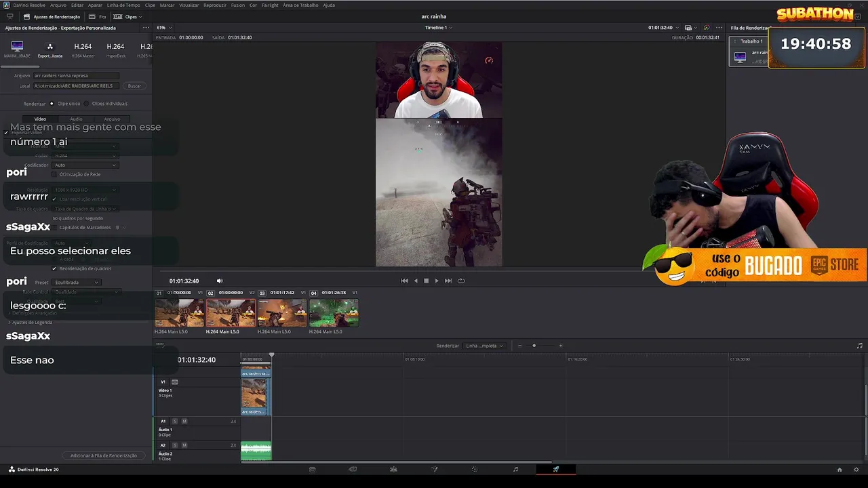Open the Arquivo menu
This screenshot has height=488, width=868.
click(x=58, y=5)
